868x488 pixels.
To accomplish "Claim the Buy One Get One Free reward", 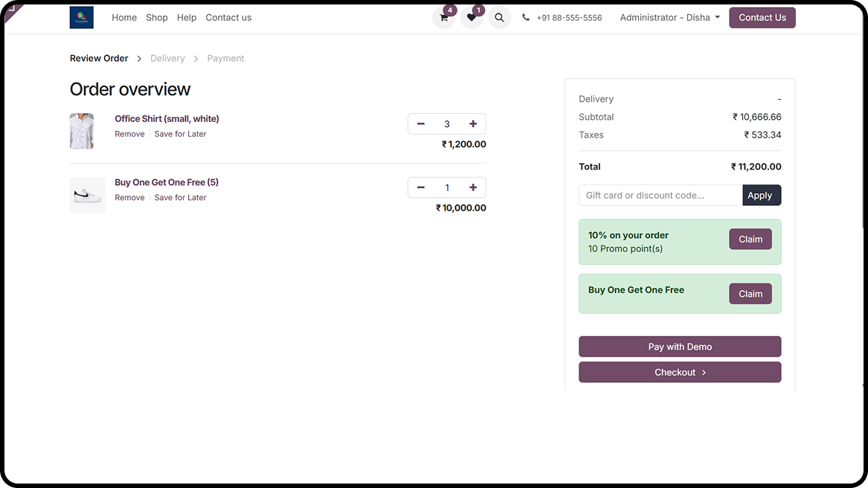I will tap(750, 294).
